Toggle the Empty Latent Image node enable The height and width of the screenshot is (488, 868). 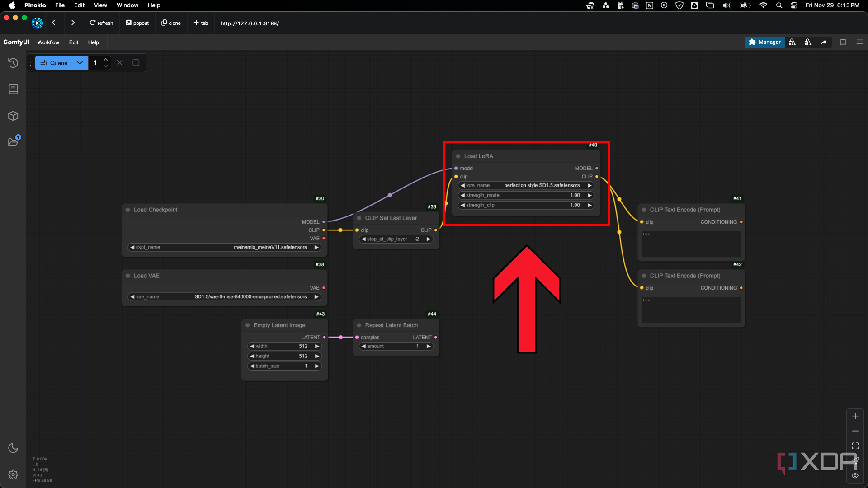pyautogui.click(x=247, y=325)
